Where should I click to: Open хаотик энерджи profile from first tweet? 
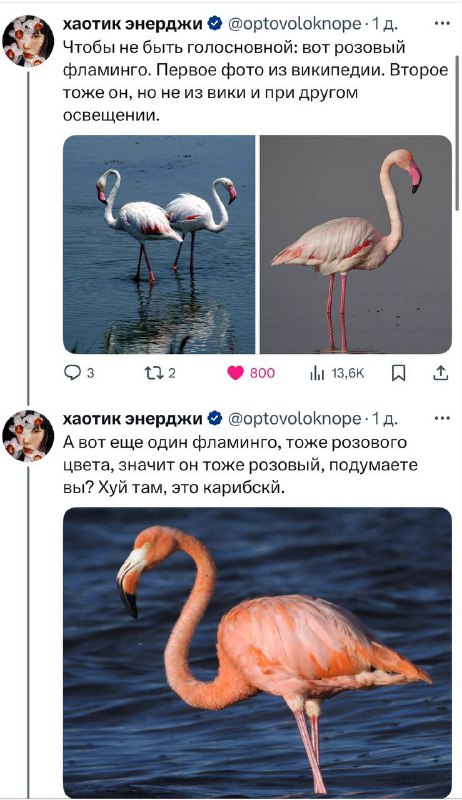tap(133, 23)
